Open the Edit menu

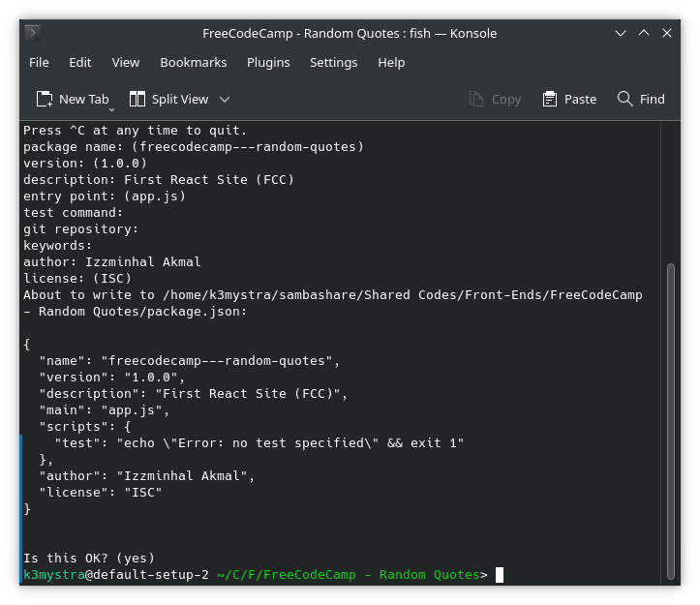(80, 63)
